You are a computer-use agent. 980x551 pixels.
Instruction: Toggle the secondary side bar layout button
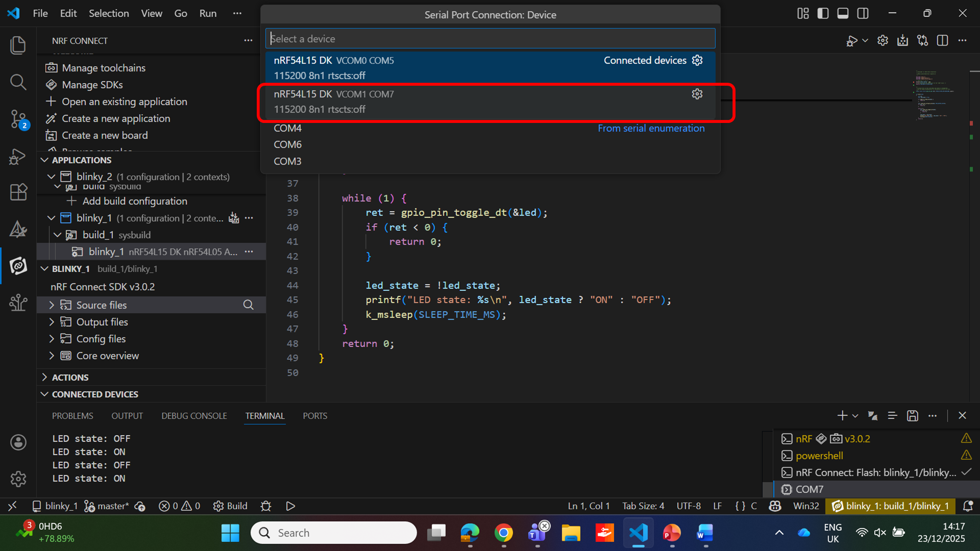(x=863, y=13)
